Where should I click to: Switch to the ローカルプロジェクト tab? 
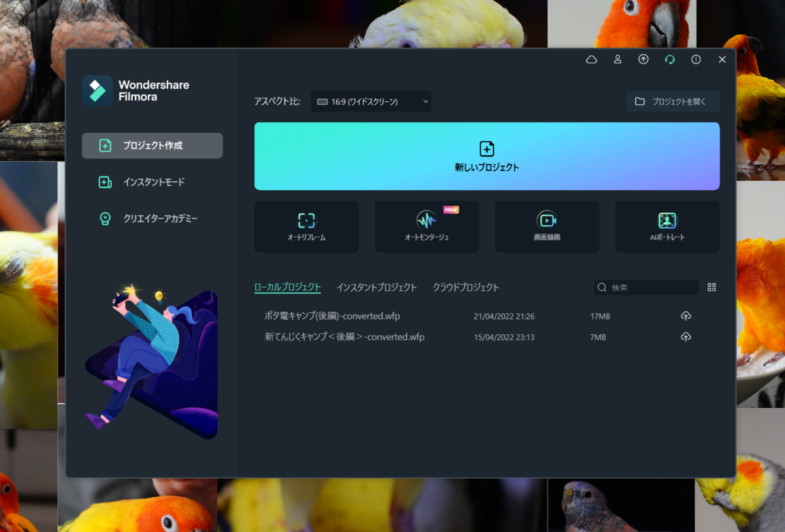[x=288, y=288]
